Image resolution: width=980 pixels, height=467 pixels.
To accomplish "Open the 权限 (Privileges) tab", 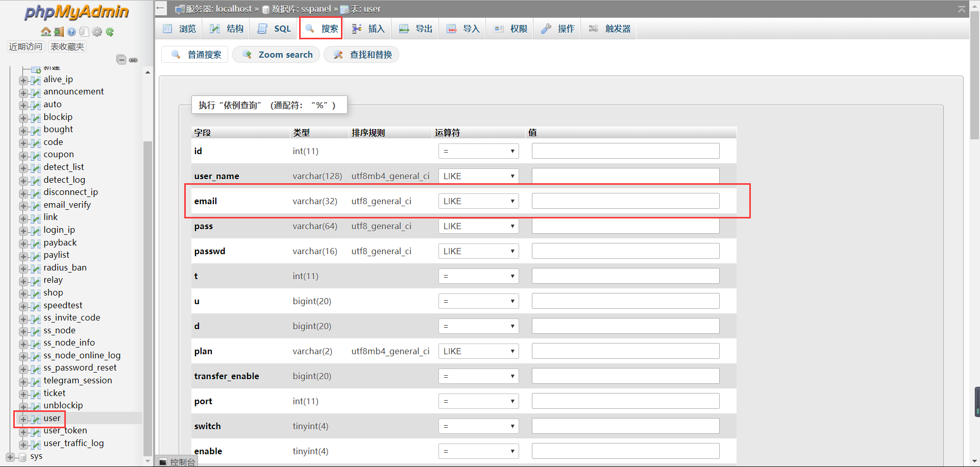I will click(510, 29).
